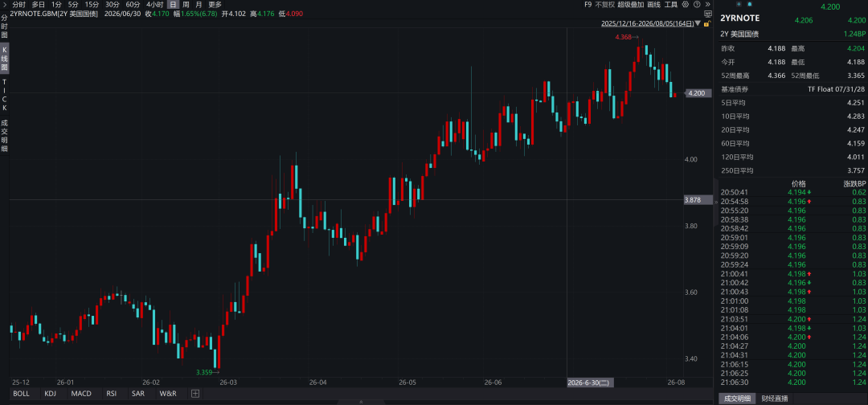The image size is (868, 405).
Task: Set a price alert with bell icon
Action: pos(750,4)
